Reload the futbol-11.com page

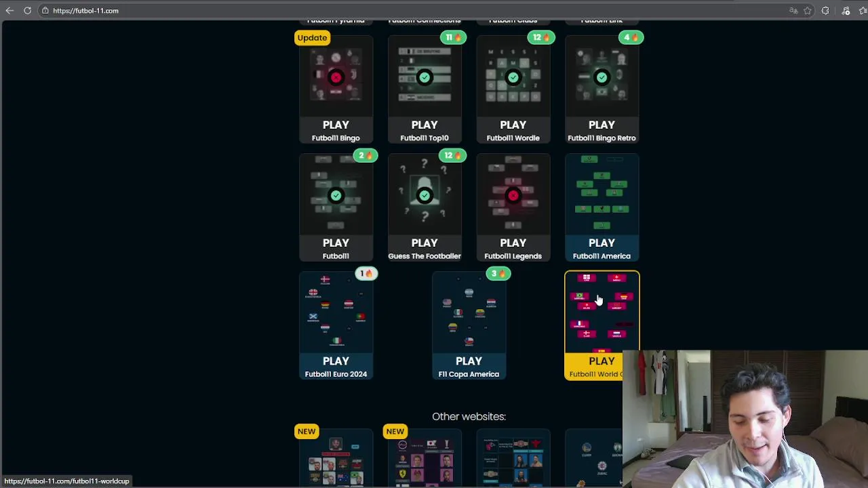27,10
